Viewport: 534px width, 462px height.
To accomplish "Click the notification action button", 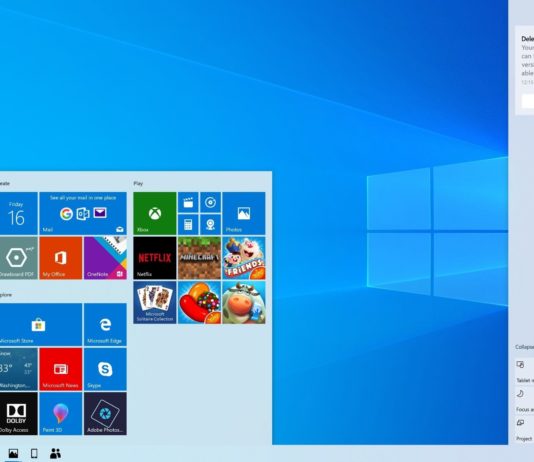I will coord(528,101).
